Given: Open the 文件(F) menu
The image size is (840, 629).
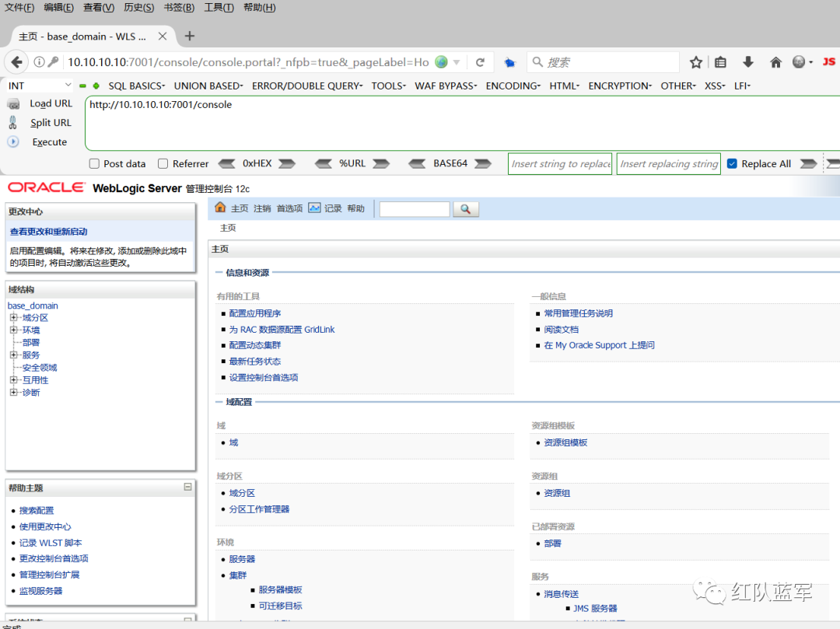Looking at the screenshot, I should point(19,8).
